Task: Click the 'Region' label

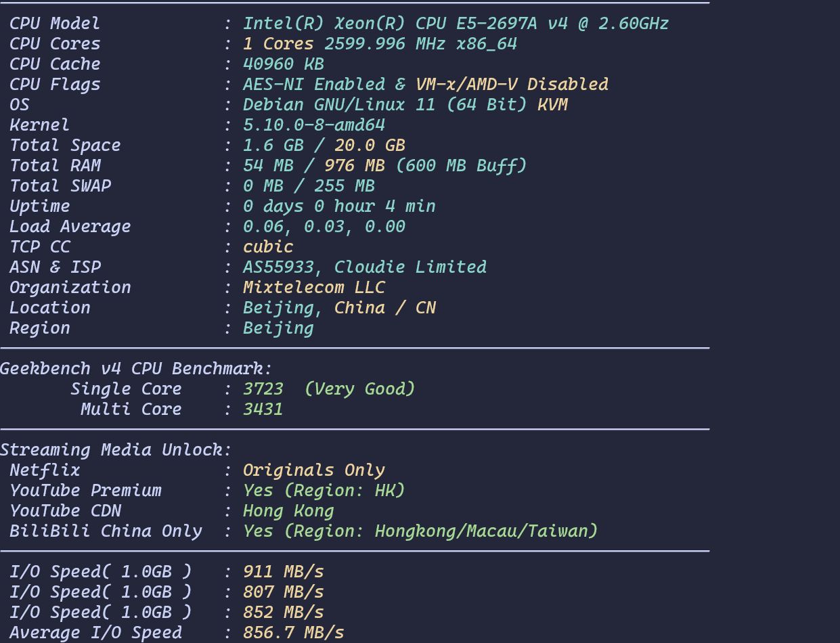Action: coord(39,328)
